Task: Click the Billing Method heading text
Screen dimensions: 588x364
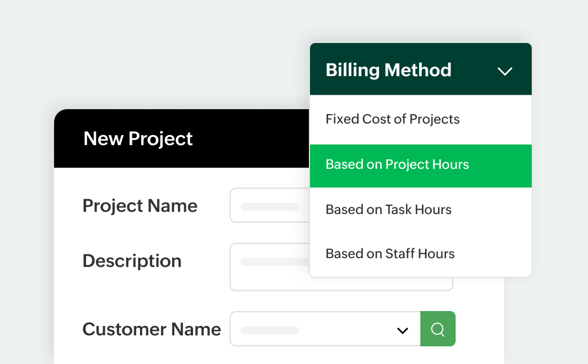Action: (x=388, y=70)
